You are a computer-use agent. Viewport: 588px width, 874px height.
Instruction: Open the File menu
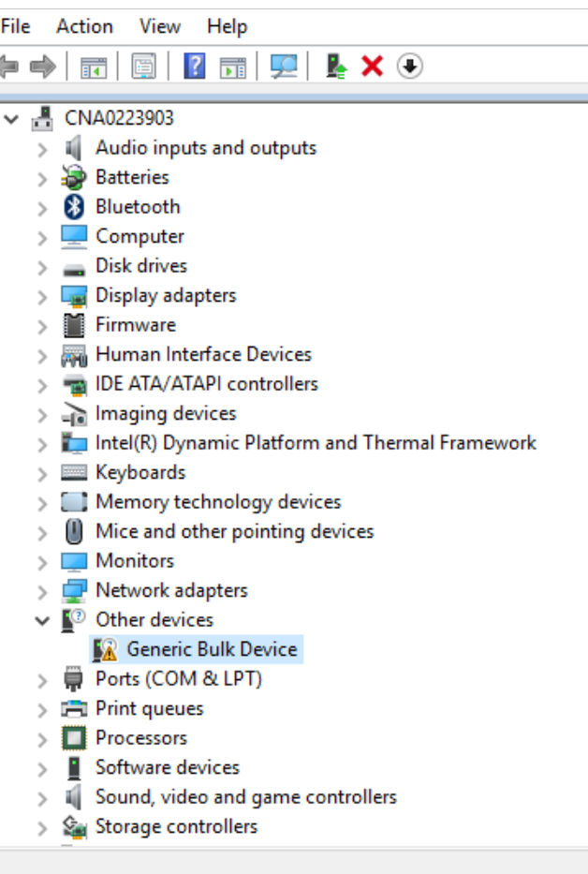pos(16,26)
